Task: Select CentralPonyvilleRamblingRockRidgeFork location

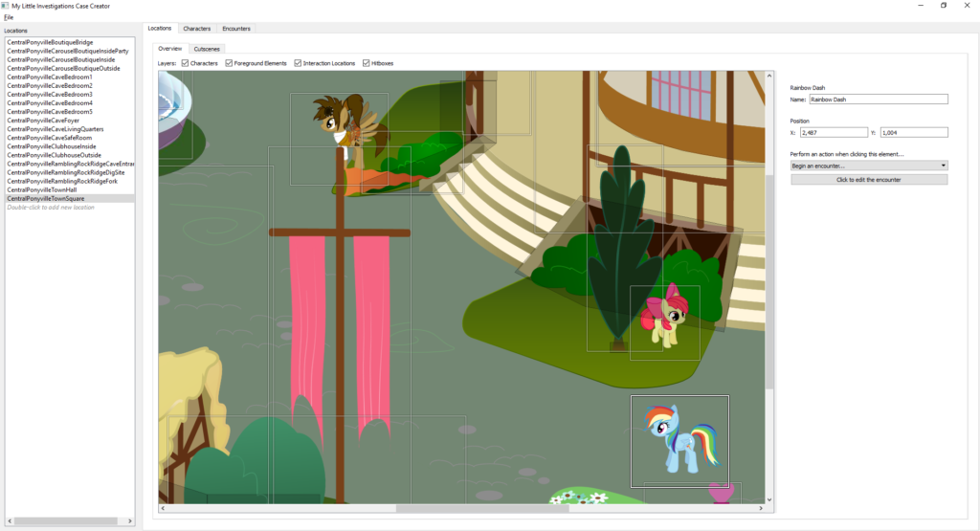Action: click(62, 181)
